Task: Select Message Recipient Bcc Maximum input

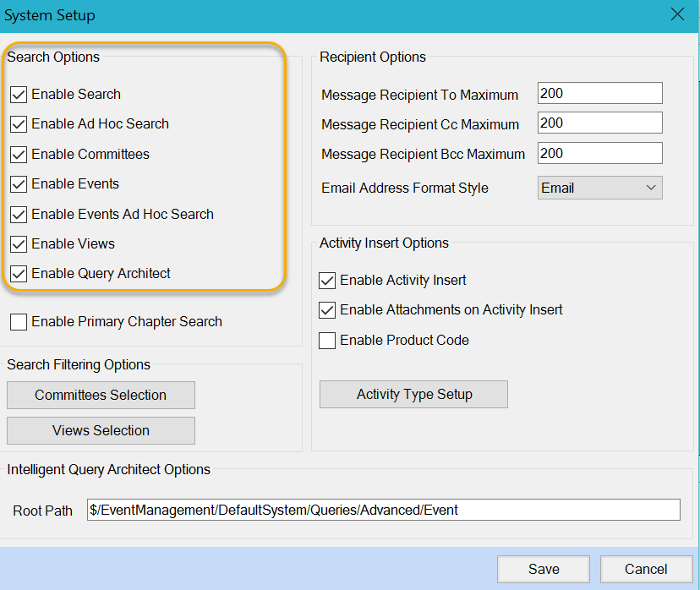Action: pos(599,153)
